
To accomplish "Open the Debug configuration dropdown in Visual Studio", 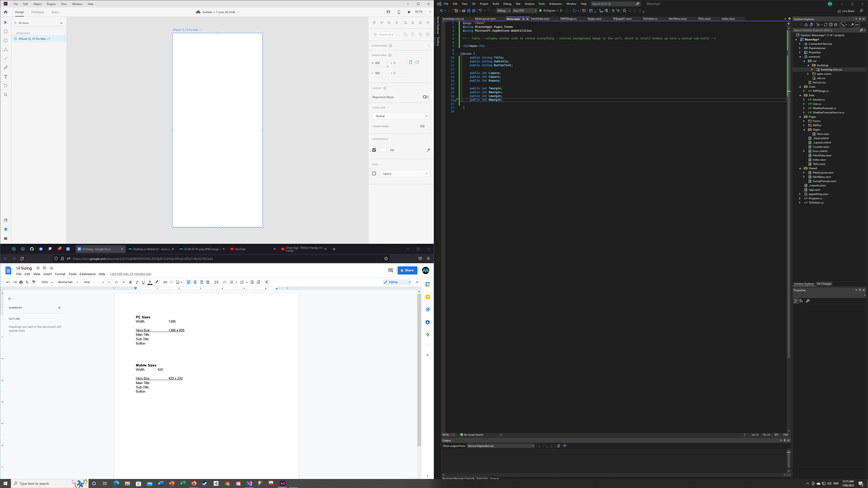I will click(503, 11).
